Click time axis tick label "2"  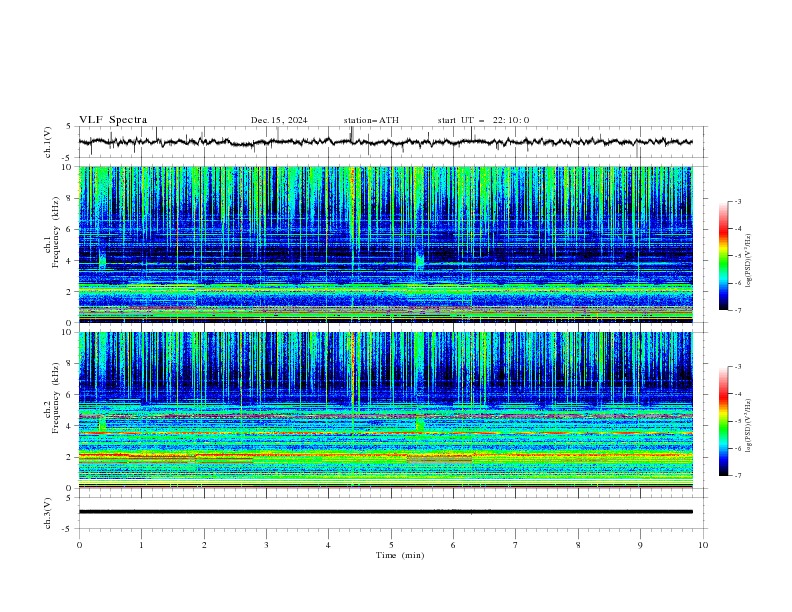click(x=204, y=545)
